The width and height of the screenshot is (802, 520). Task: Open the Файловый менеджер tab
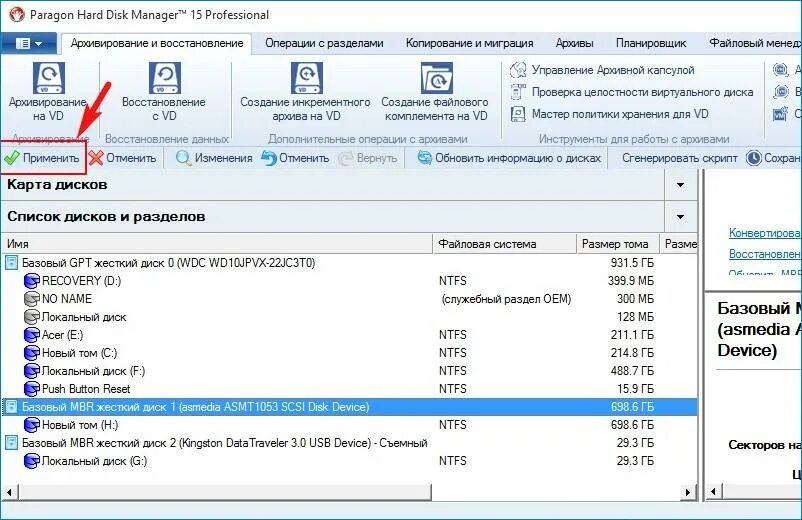coord(755,43)
